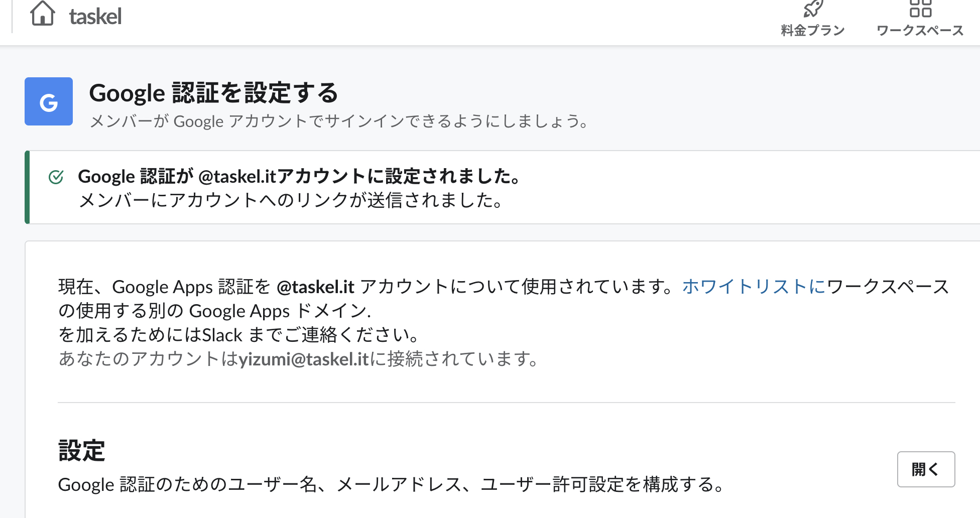Click the green checkmark success icon
This screenshot has width=980, height=518.
click(x=56, y=177)
